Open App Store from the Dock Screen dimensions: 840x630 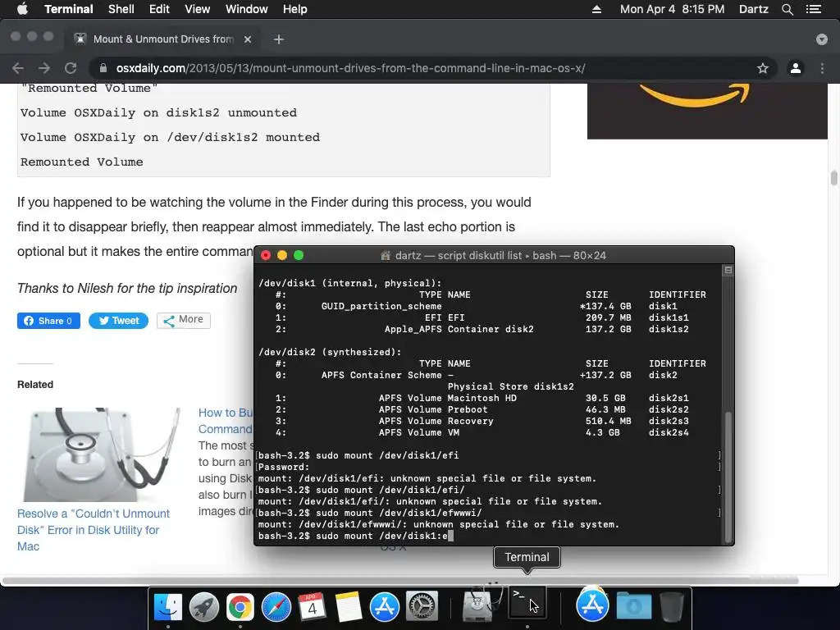coord(384,606)
